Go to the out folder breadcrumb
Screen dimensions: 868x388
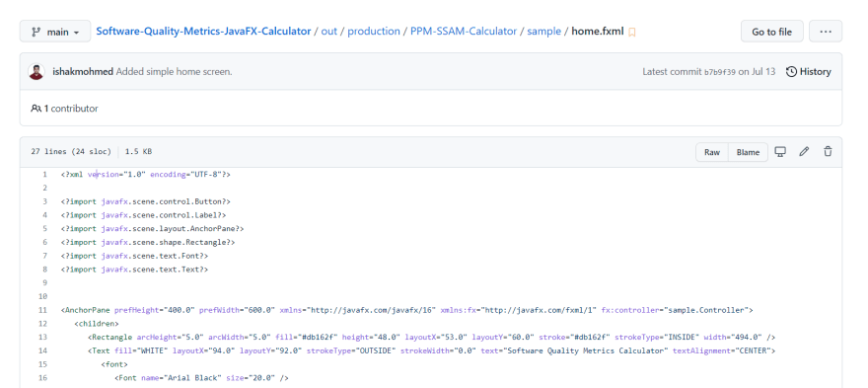328,31
